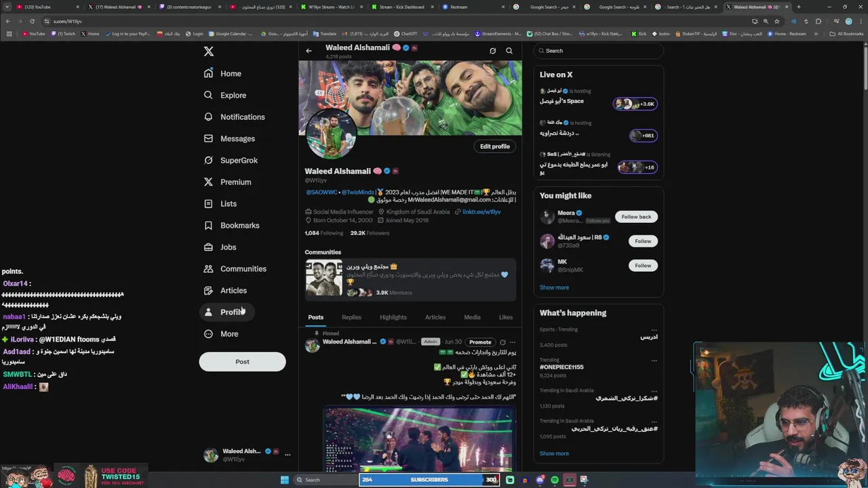Switch to the Articles profile tab
The height and width of the screenshot is (488, 868).
[435, 317]
